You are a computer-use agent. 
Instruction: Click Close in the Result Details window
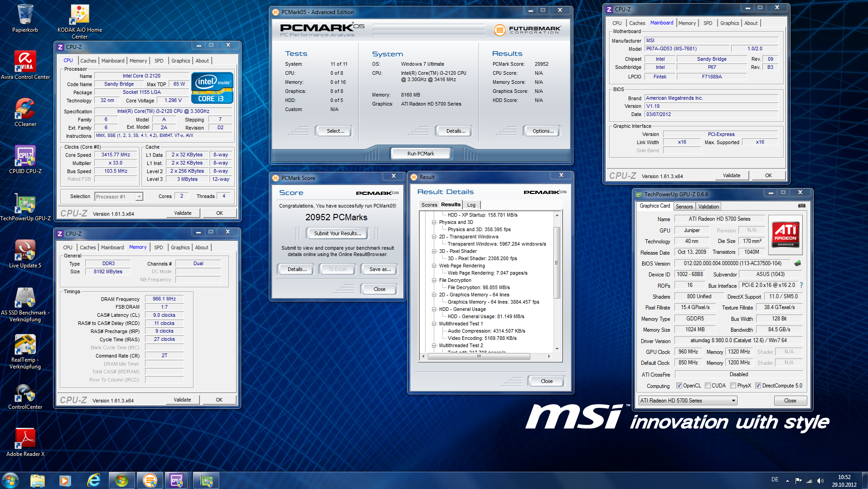pyautogui.click(x=547, y=381)
